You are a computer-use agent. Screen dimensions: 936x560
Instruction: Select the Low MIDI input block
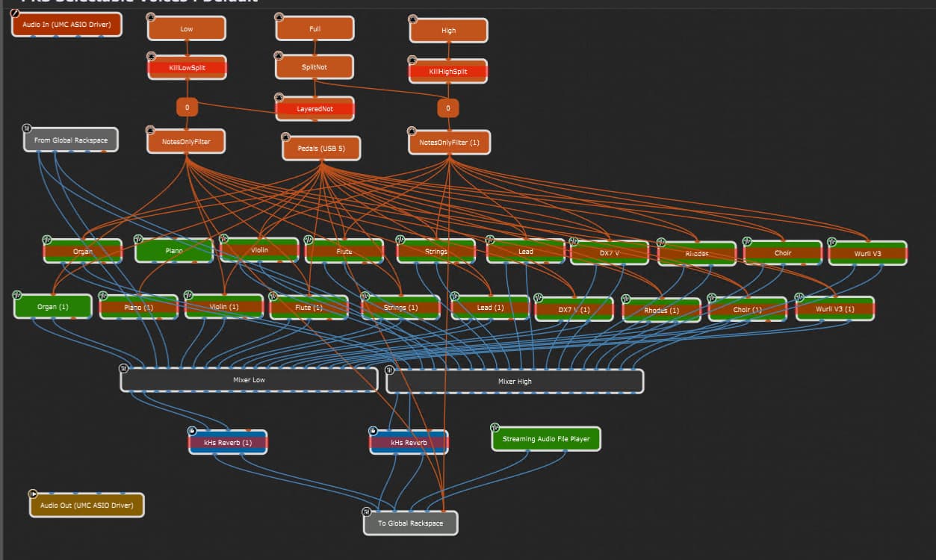point(187,28)
